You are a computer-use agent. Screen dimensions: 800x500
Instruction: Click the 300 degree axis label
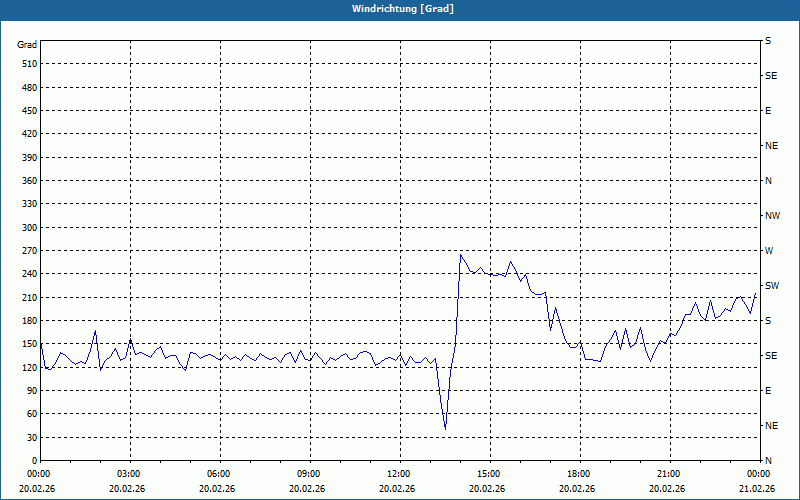pyautogui.click(x=30, y=228)
